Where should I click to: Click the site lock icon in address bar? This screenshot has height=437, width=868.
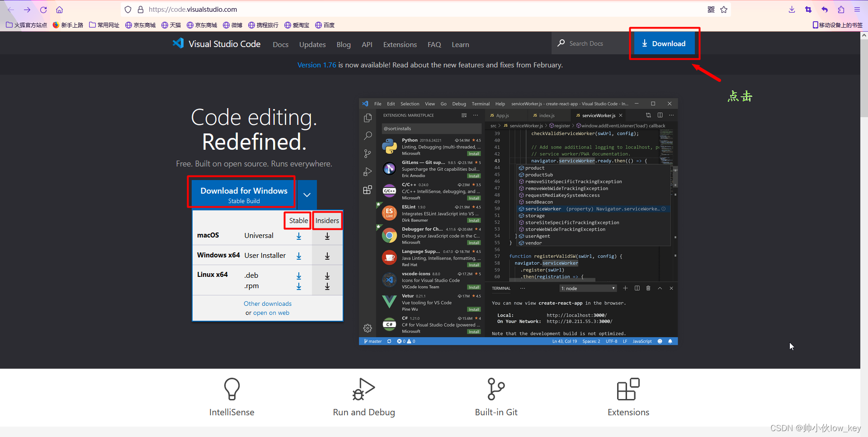coord(141,9)
